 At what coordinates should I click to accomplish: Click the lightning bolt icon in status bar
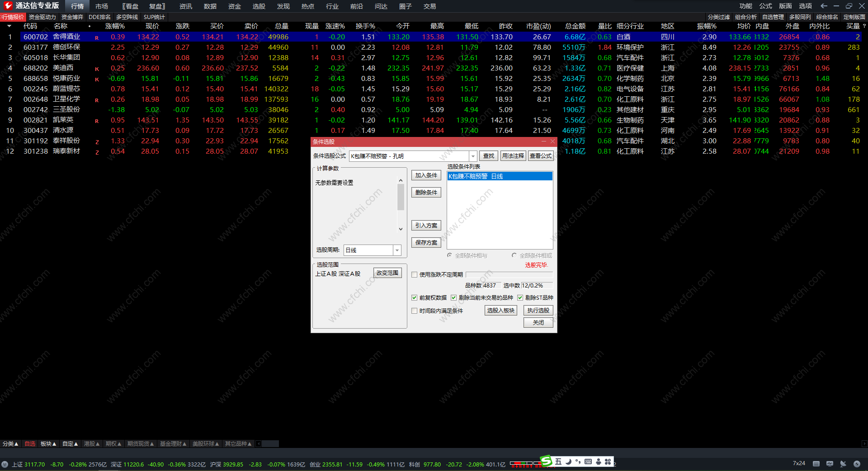pos(857,464)
